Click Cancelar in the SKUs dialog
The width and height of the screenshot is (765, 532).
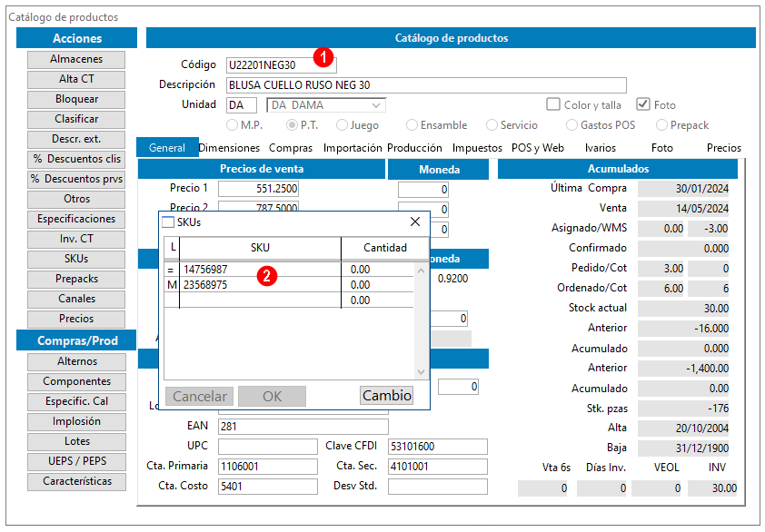coord(200,397)
